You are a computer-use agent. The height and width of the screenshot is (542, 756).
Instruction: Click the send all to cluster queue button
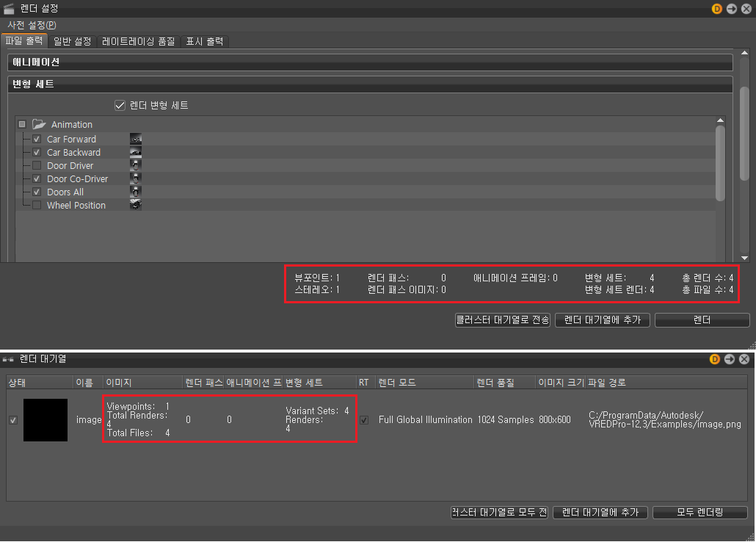(499, 512)
